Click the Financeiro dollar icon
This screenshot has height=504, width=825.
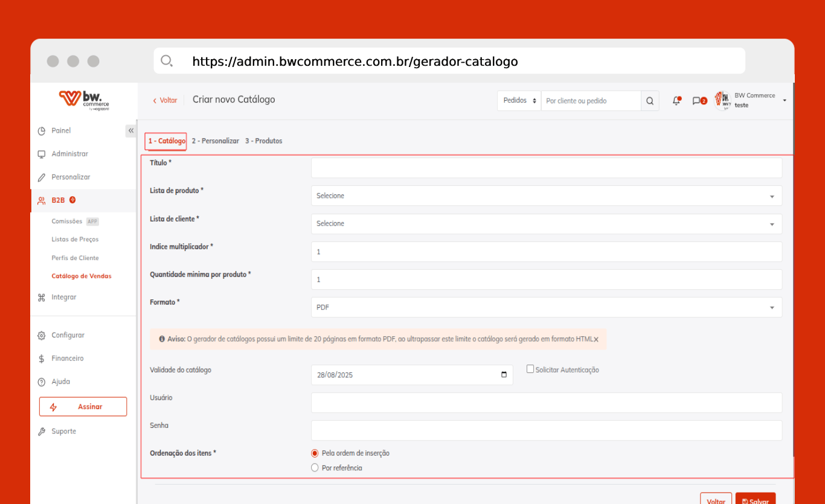(42, 359)
